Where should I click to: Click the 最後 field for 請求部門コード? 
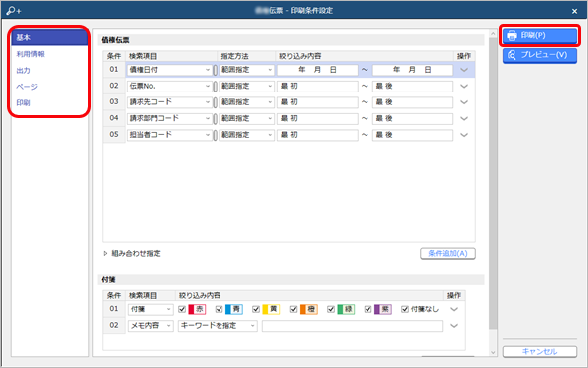point(412,118)
